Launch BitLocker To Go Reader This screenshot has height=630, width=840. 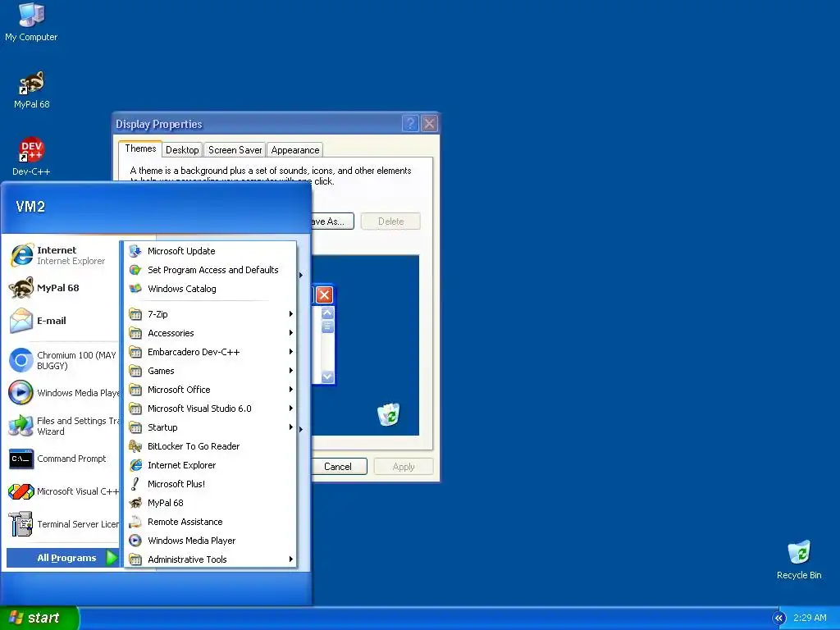[x=211, y=446]
